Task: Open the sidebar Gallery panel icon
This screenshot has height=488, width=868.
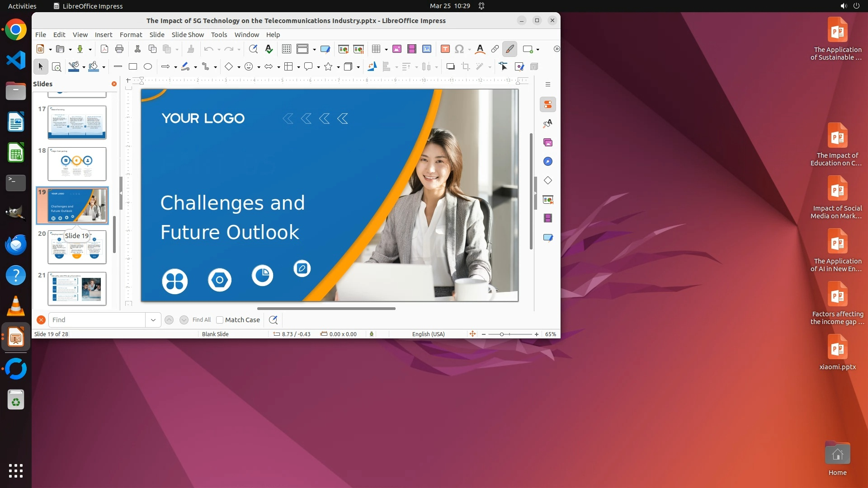Action: (548, 143)
